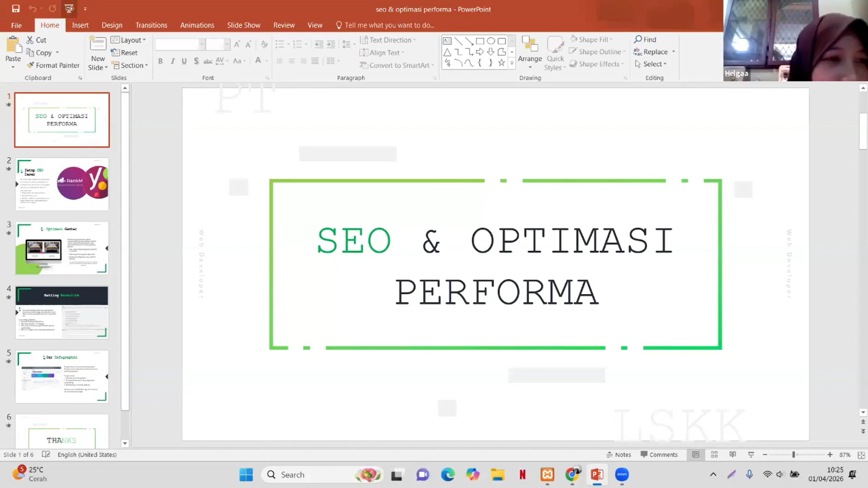
Task: Open Slide Sorter view icon
Action: (x=714, y=455)
